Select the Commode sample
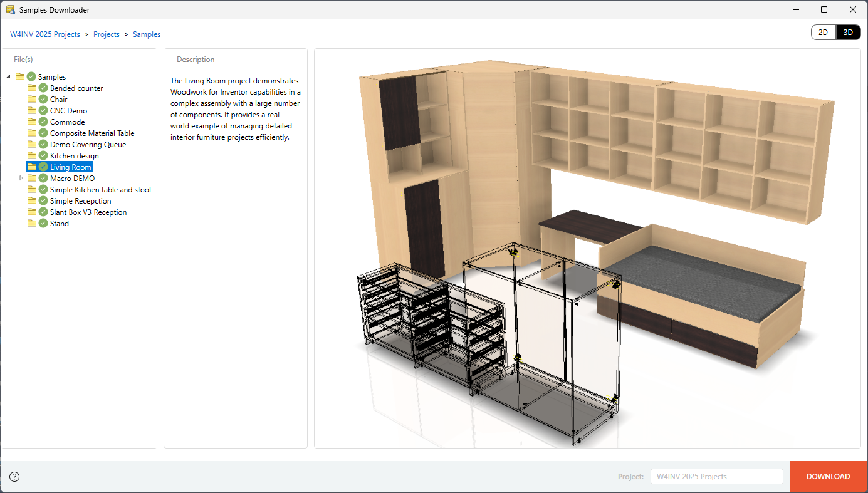 pyautogui.click(x=67, y=122)
